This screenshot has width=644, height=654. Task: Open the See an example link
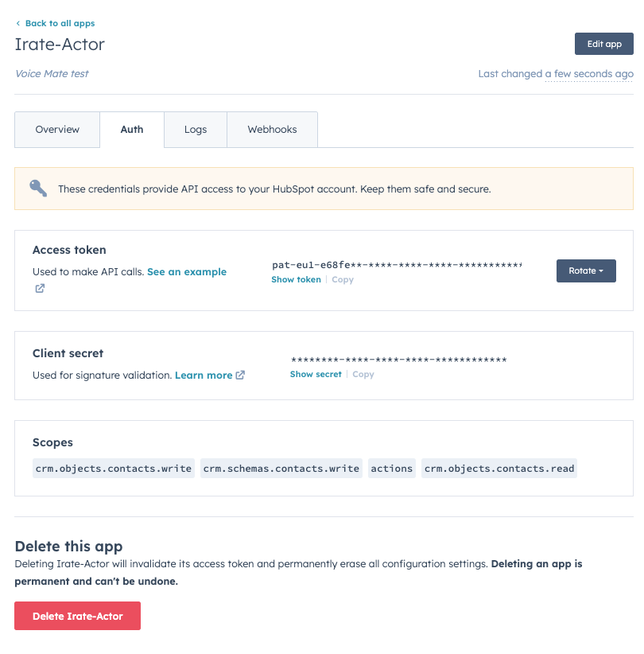click(187, 272)
